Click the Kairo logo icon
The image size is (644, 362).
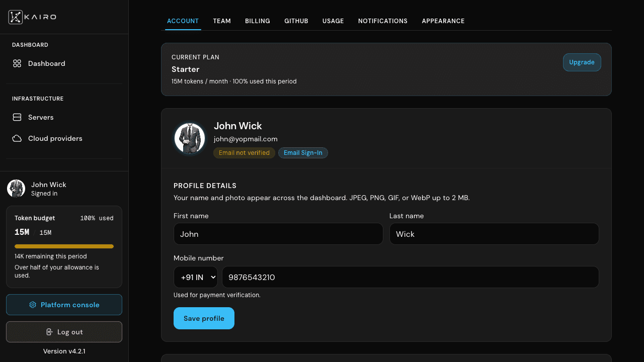16,17
